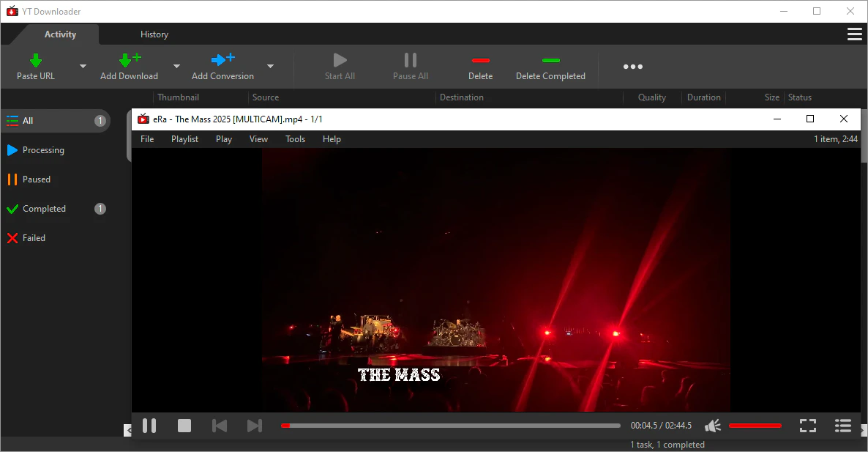This screenshot has width=868, height=452.
Task: Click the Quality column header
Action: [x=651, y=97]
